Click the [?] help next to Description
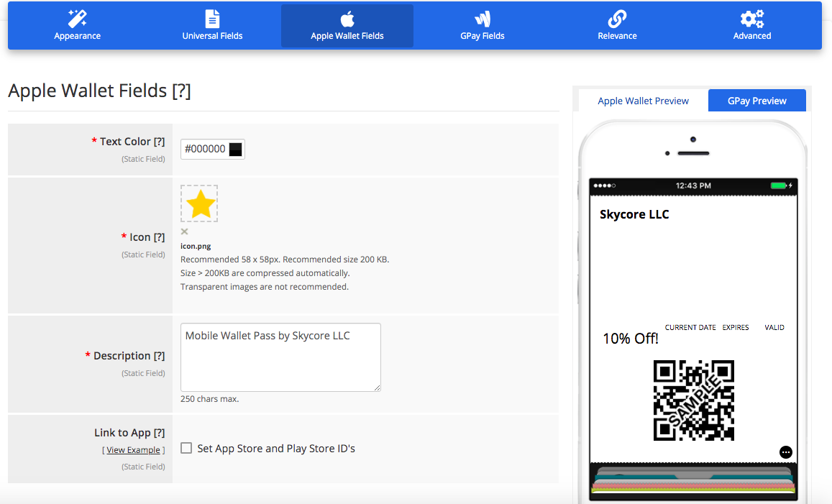 point(159,356)
